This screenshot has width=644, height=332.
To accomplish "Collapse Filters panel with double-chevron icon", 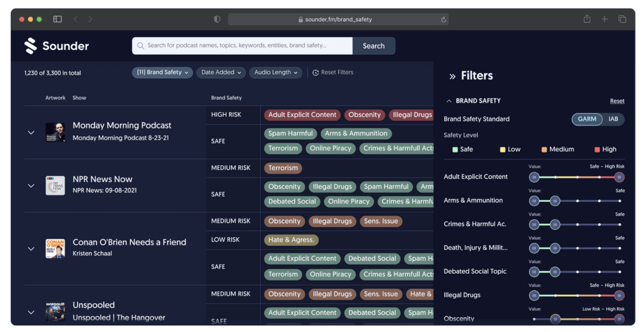I will pos(452,77).
